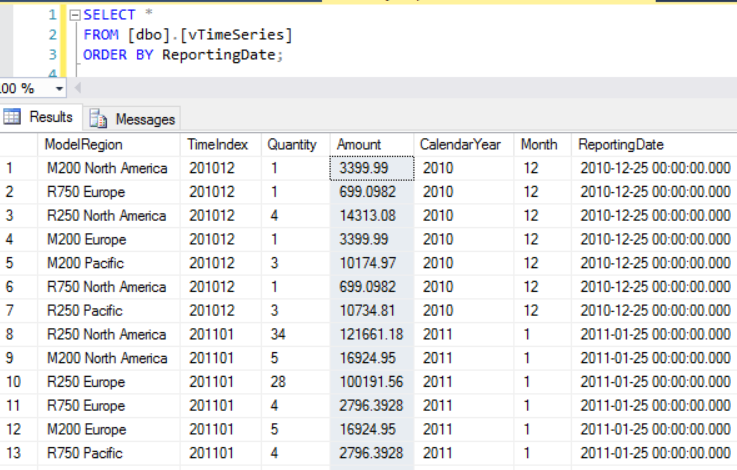
Task: Click ModelRegion cell in row 1, M200 North America
Action: coord(109,168)
